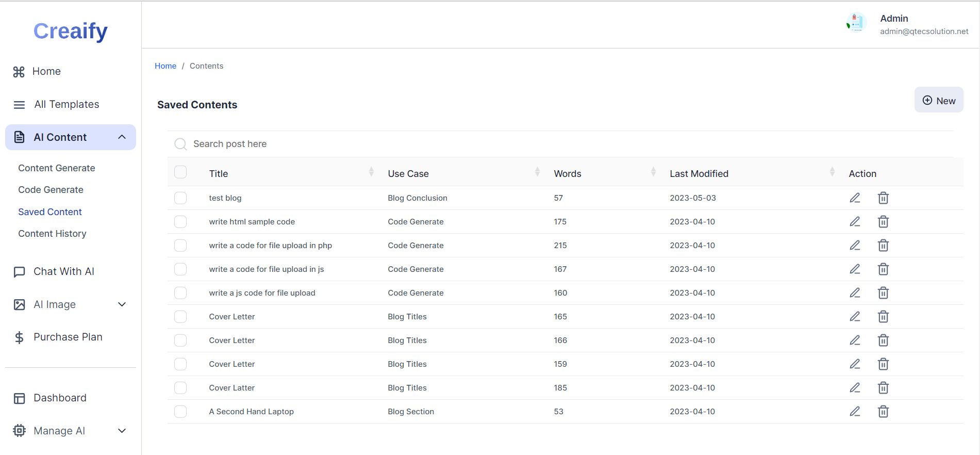Screen dimensions: 980x455
Task: Check the box for 'test blog' row
Action: [x=180, y=198]
